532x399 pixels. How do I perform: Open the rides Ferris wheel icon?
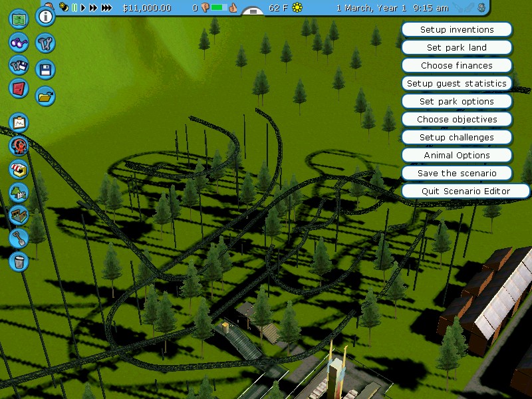19,145
